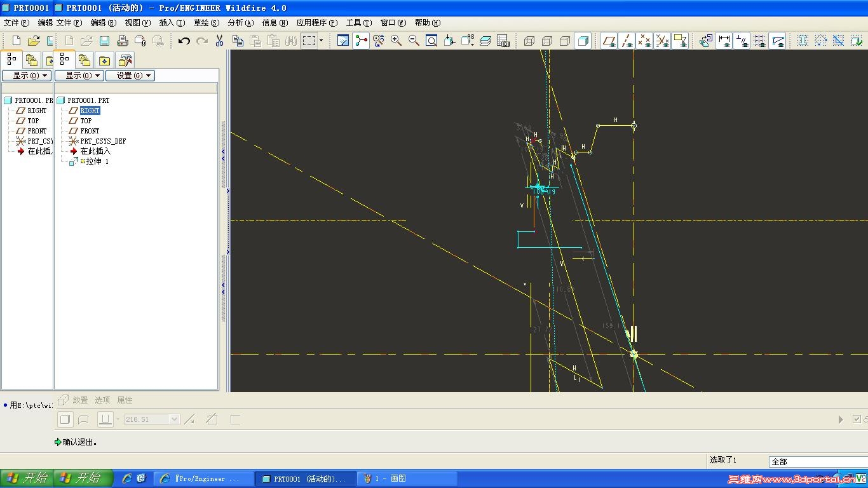Viewport: 868px width, 488px height.
Task: Click the 放置 panel button
Action: pyautogui.click(x=80, y=400)
